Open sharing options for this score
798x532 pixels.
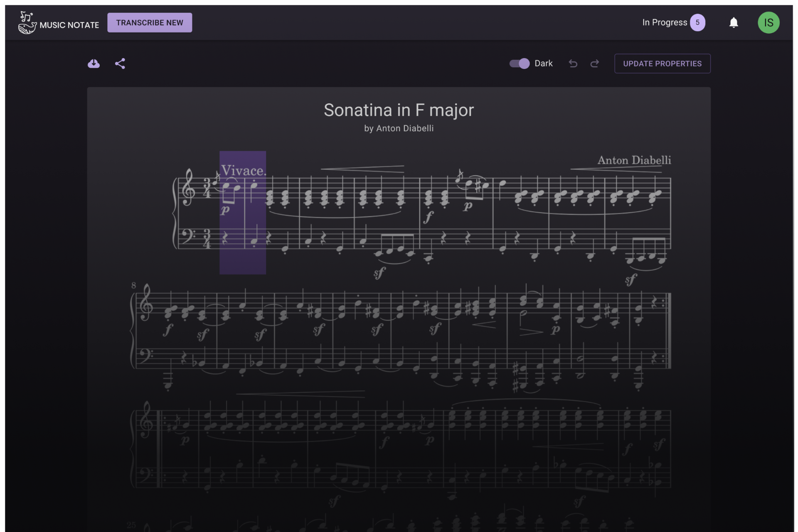[x=120, y=64]
